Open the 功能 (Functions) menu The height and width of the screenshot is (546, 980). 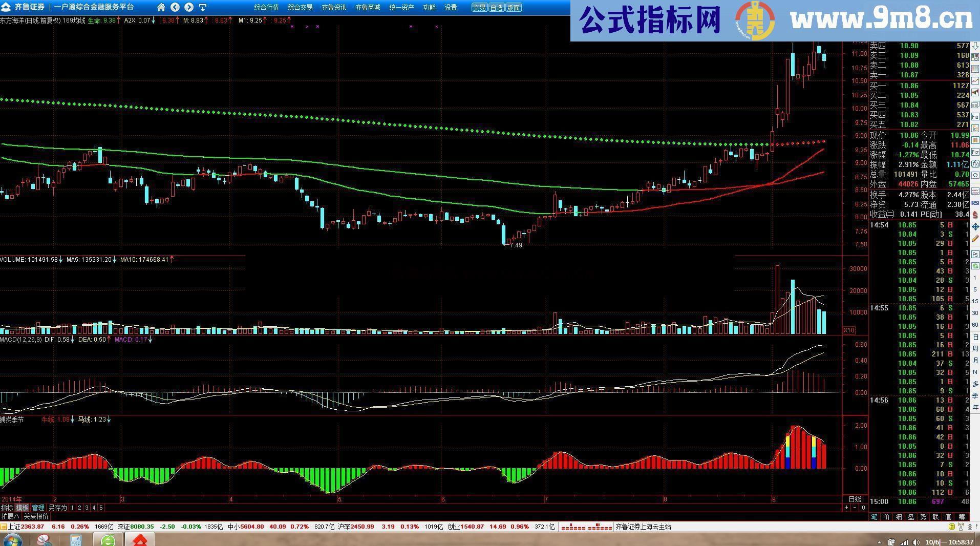pyautogui.click(x=429, y=8)
